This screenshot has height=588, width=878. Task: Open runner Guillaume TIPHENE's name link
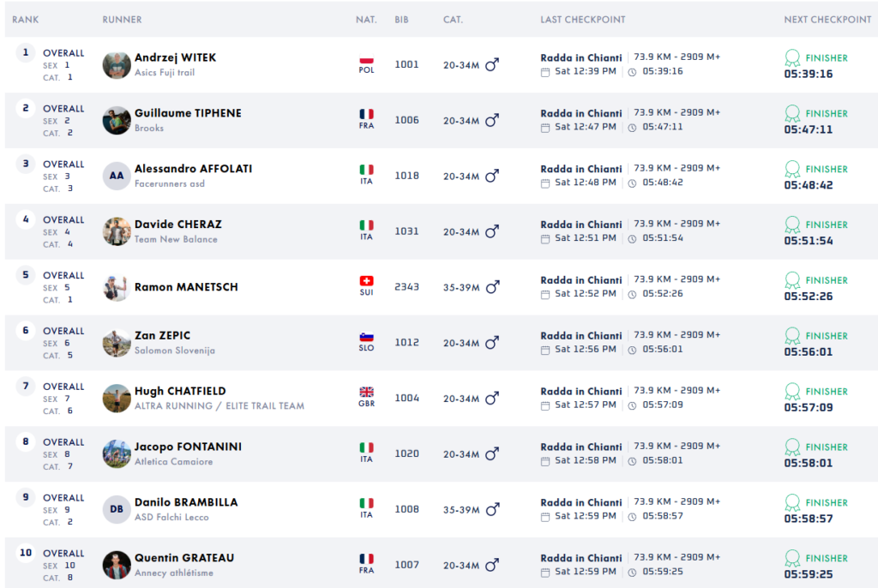(x=188, y=113)
